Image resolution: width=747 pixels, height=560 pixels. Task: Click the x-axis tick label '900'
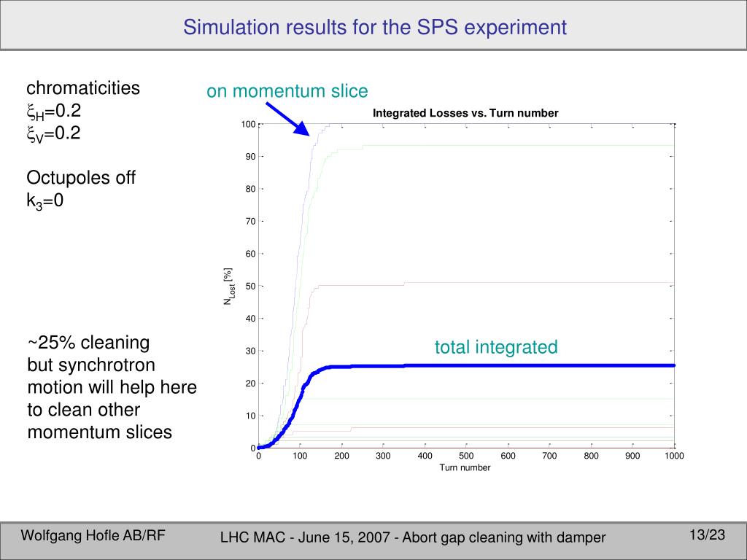point(632,456)
